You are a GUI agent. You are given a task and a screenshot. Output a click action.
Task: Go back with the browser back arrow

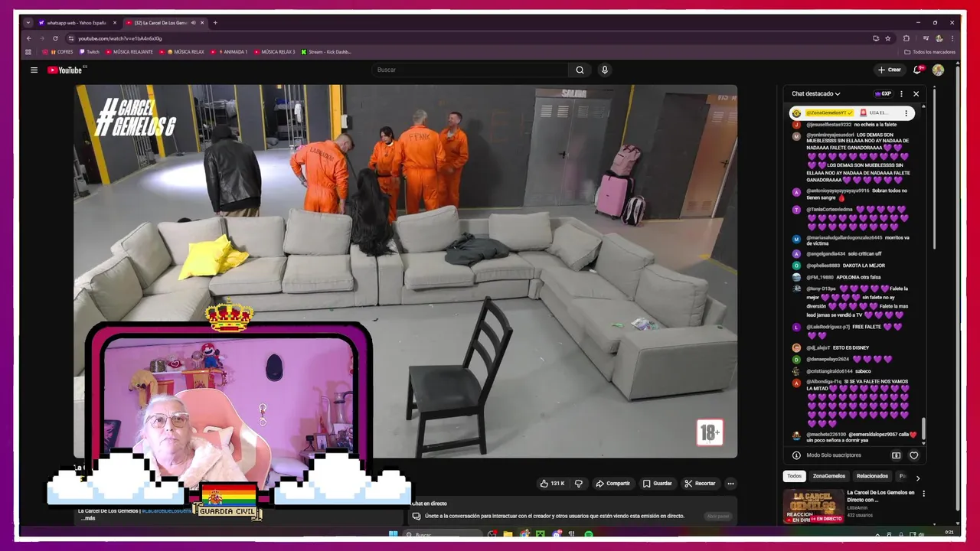click(29, 38)
